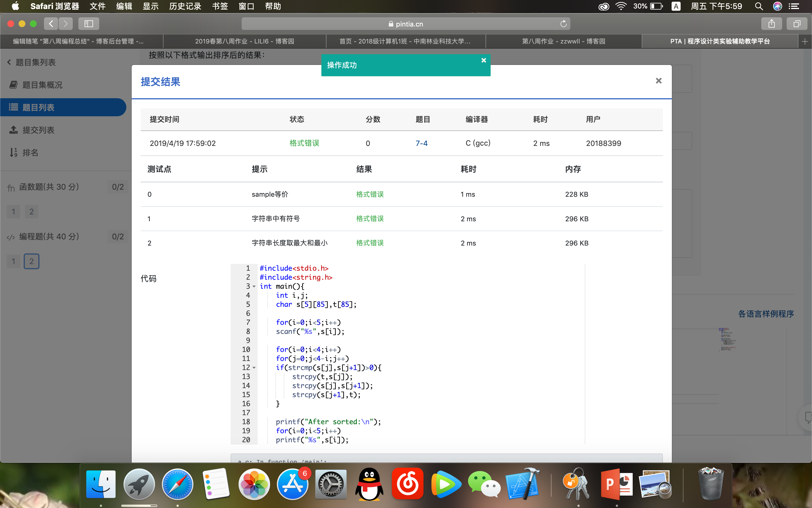Open Safari compass icon in dock
The height and width of the screenshot is (508, 812).
(178, 484)
